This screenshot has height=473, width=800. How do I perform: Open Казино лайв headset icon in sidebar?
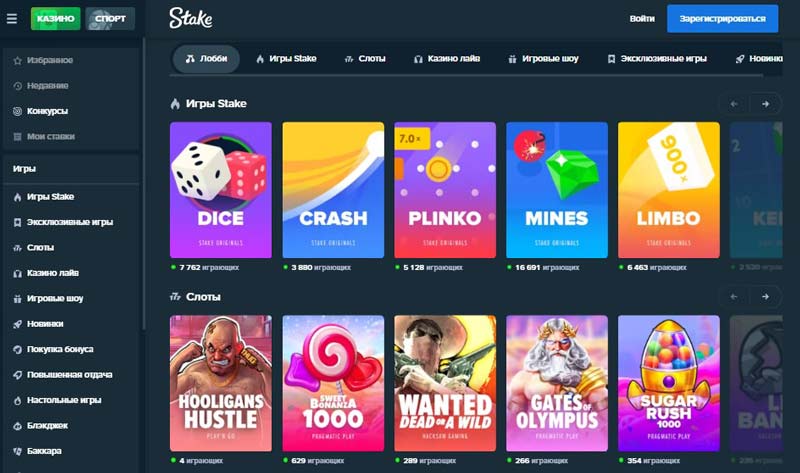[17, 273]
